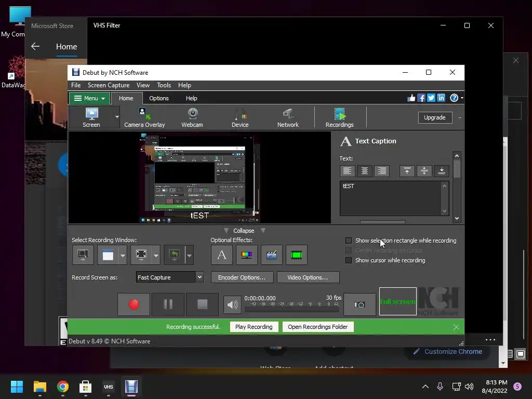Image resolution: width=532 pixels, height=399 pixels.
Task: Select entire desktop recording window icon
Action: pyautogui.click(x=83, y=255)
